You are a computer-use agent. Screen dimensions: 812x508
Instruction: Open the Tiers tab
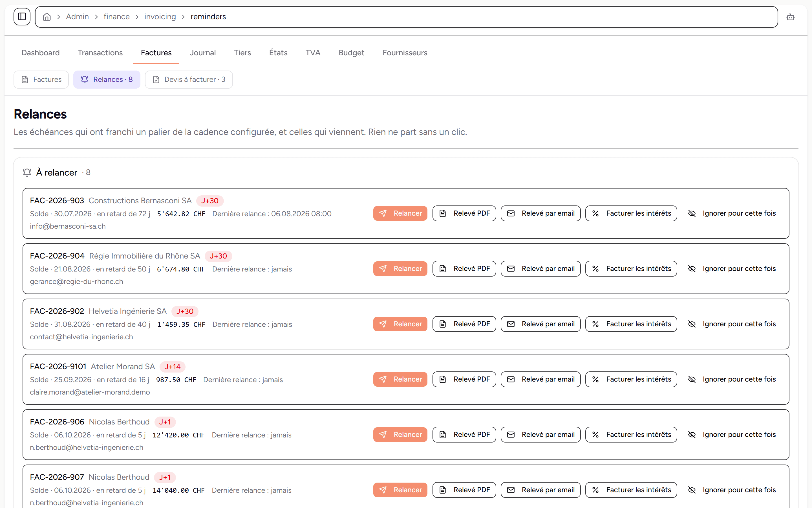pos(242,53)
